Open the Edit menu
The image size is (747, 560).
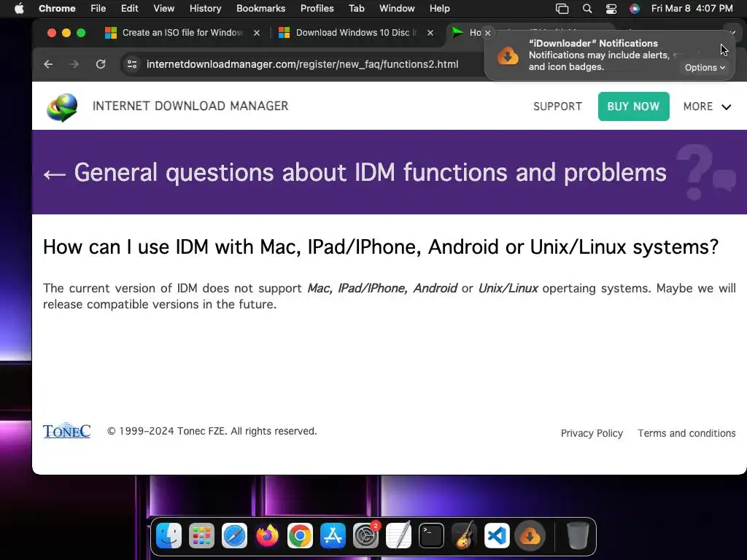[129, 9]
